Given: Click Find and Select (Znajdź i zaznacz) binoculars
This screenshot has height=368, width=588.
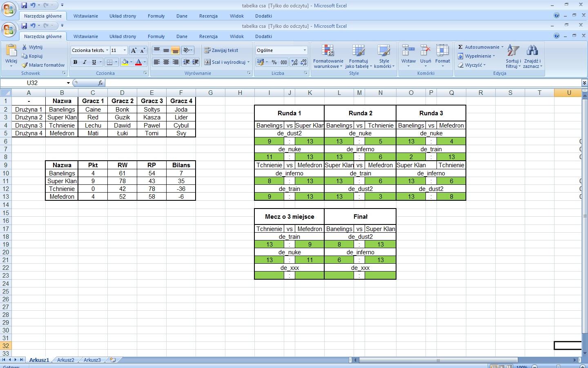Looking at the screenshot, I should click(x=532, y=51).
